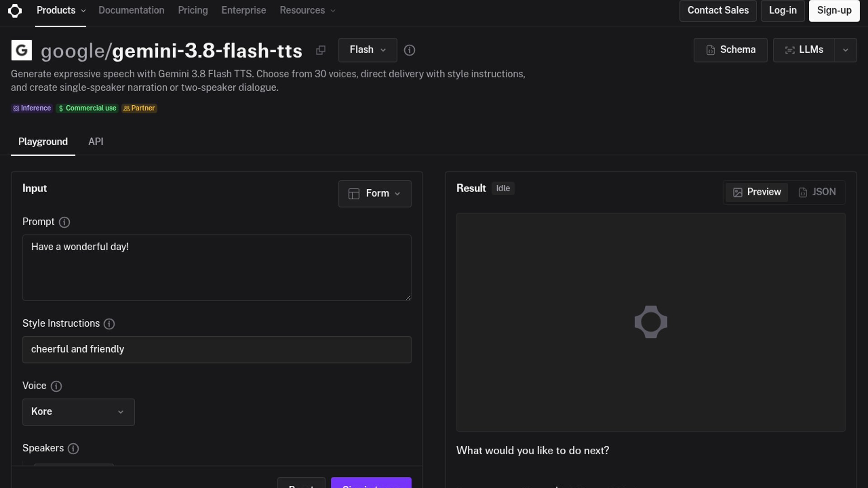The height and width of the screenshot is (488, 868).
Task: Open the Form input mode dropdown
Action: 375,194
